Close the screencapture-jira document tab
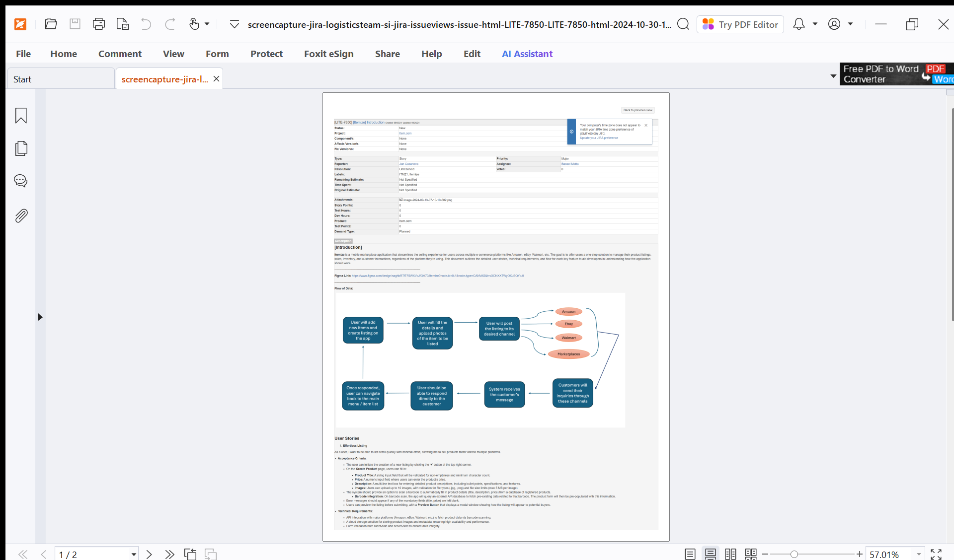 (x=216, y=79)
